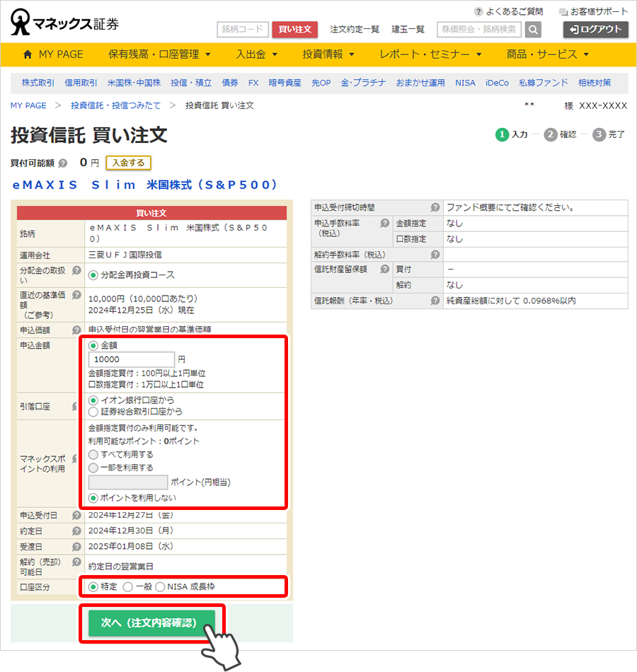This screenshot has height=672, width=637.
Task: Select 一部を利用する for points
Action: pyautogui.click(x=93, y=468)
